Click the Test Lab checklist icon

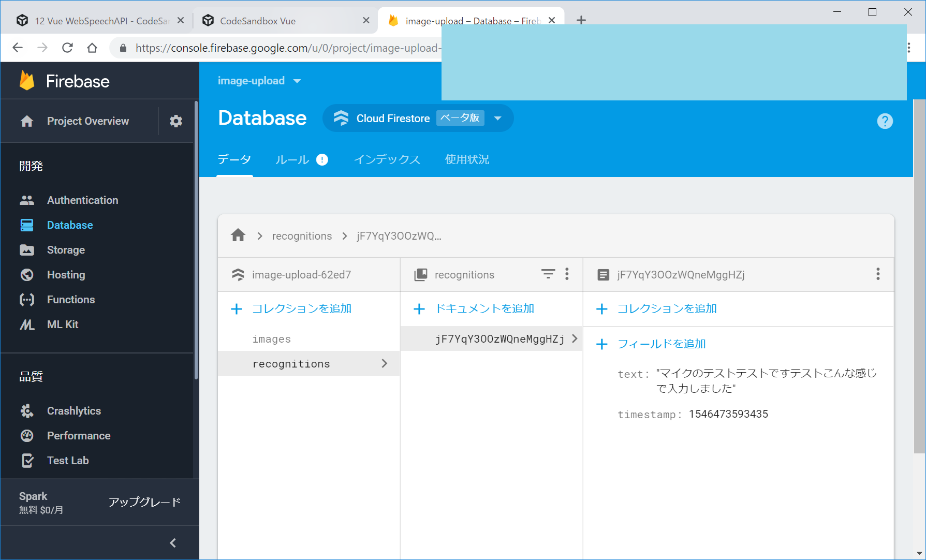[x=27, y=461]
